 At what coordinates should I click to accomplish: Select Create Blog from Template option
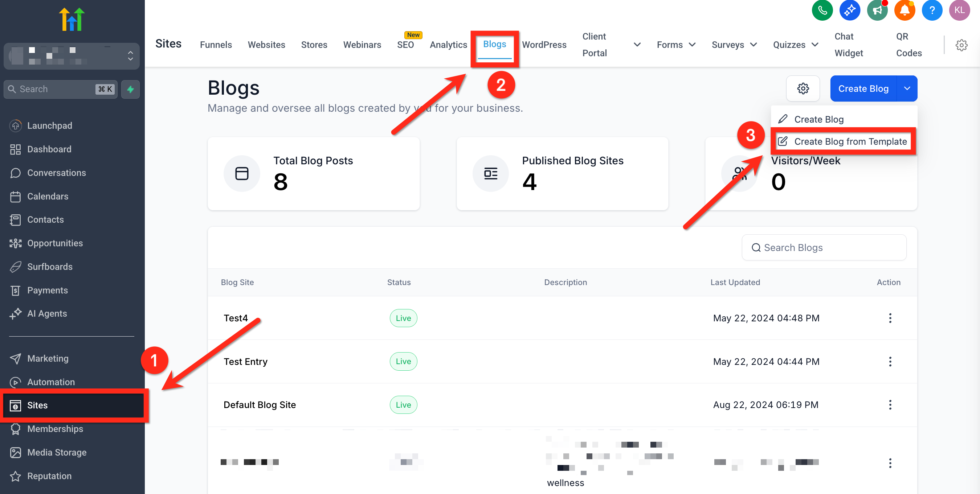(x=850, y=141)
